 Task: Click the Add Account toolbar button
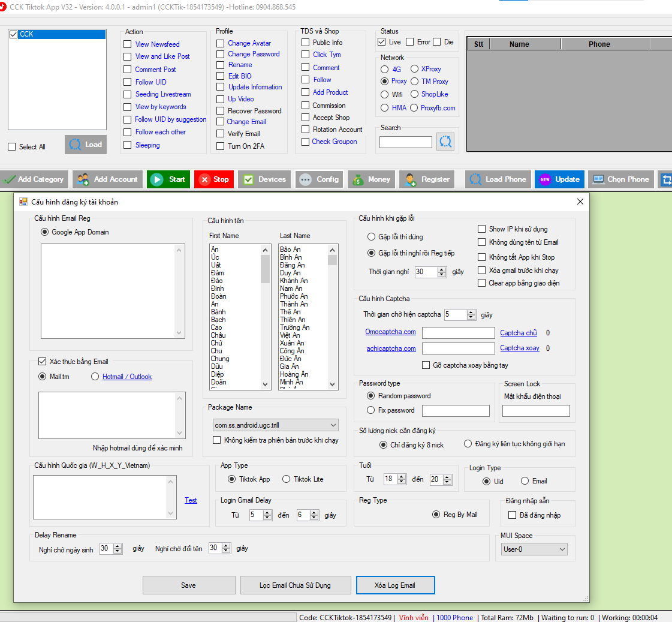pyautogui.click(x=107, y=179)
